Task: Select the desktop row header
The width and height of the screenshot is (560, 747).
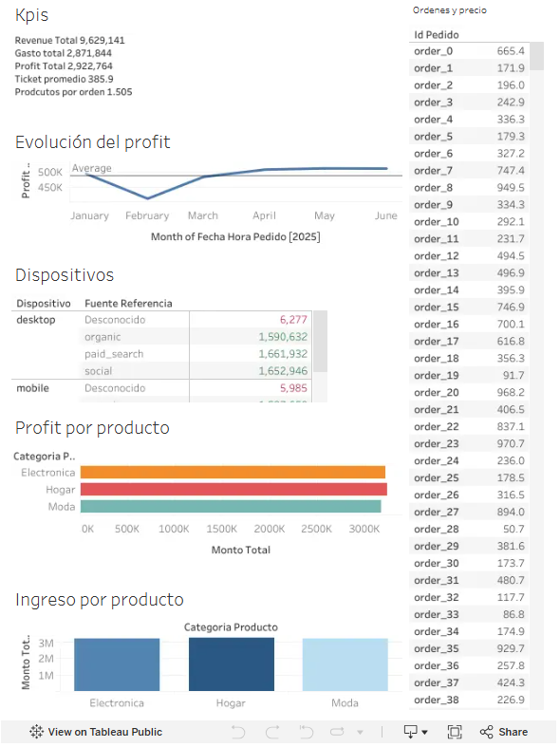Action: coord(36,320)
